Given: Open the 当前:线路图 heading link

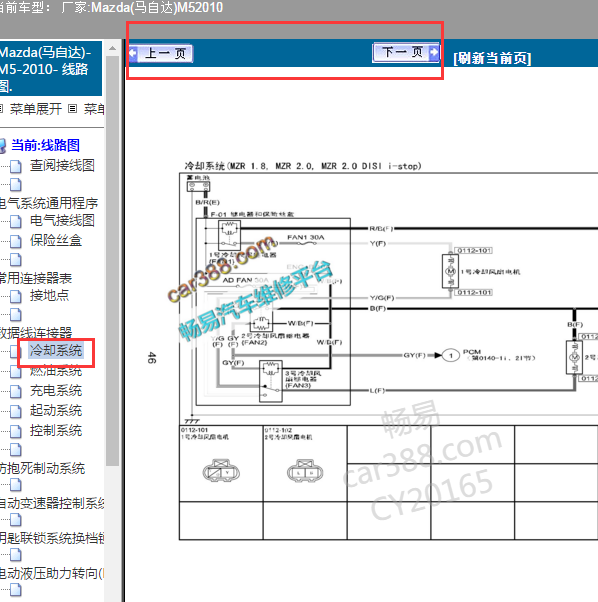Looking at the screenshot, I should click(x=45, y=145).
